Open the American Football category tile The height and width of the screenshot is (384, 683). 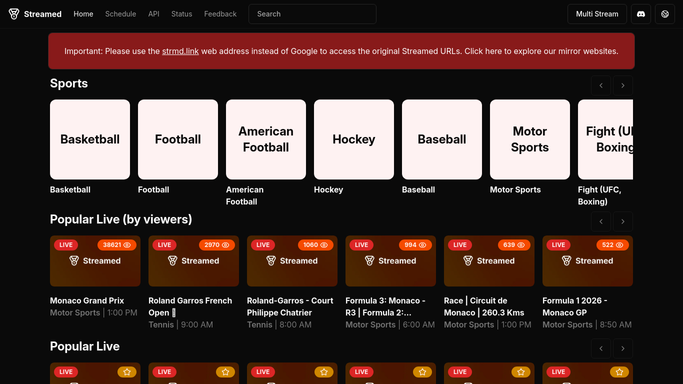pos(266,139)
